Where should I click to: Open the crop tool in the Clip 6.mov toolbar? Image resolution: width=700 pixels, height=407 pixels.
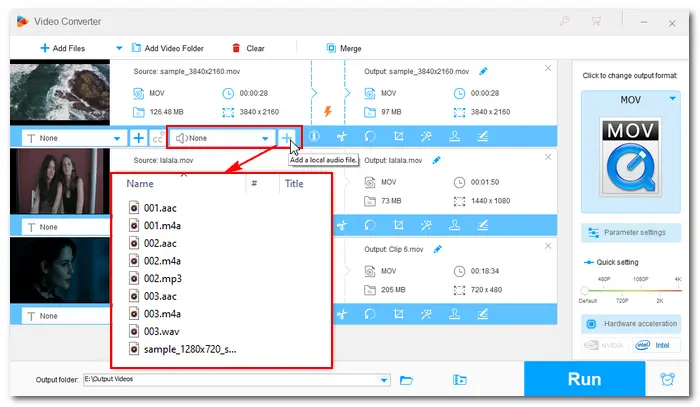pyautogui.click(x=398, y=314)
